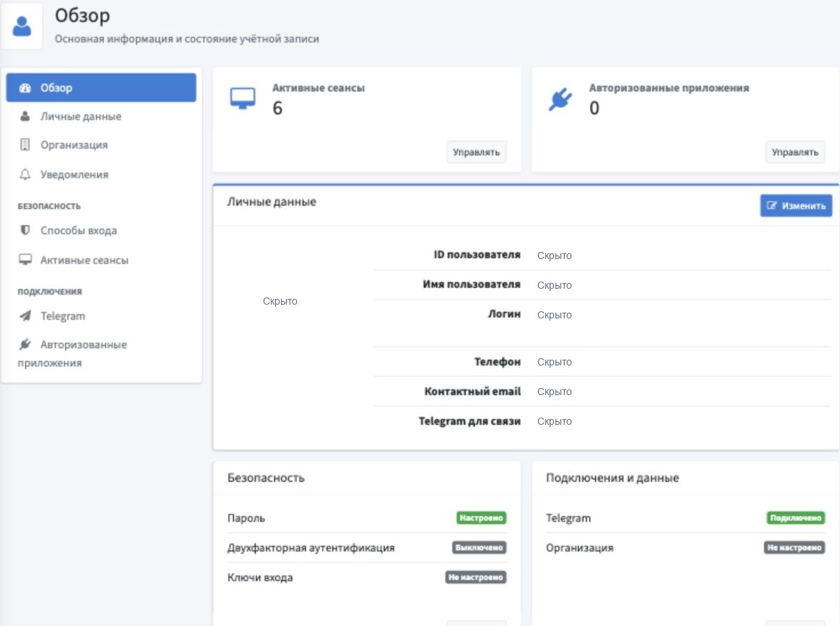
Task: Click the monitor icon in Активные сеансы card
Action: 243,98
